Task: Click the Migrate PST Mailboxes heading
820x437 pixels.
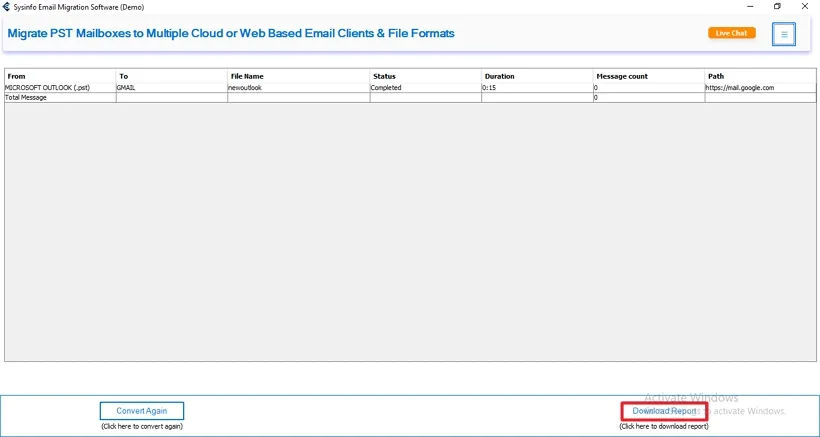Action: click(x=231, y=33)
